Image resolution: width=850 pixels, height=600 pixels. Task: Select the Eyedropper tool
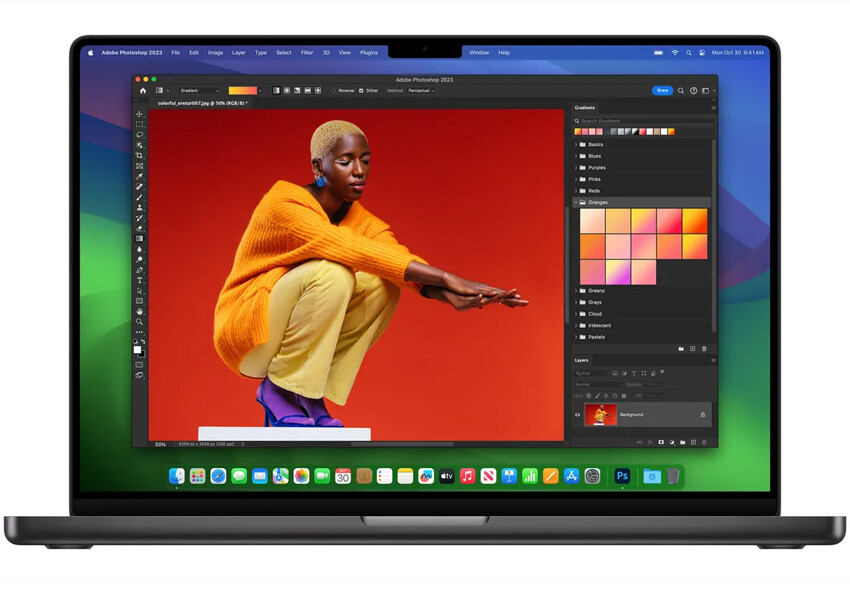140,176
